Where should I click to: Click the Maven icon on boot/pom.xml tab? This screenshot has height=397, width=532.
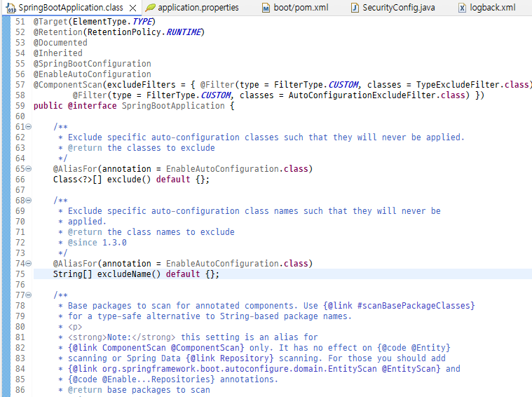click(x=266, y=8)
